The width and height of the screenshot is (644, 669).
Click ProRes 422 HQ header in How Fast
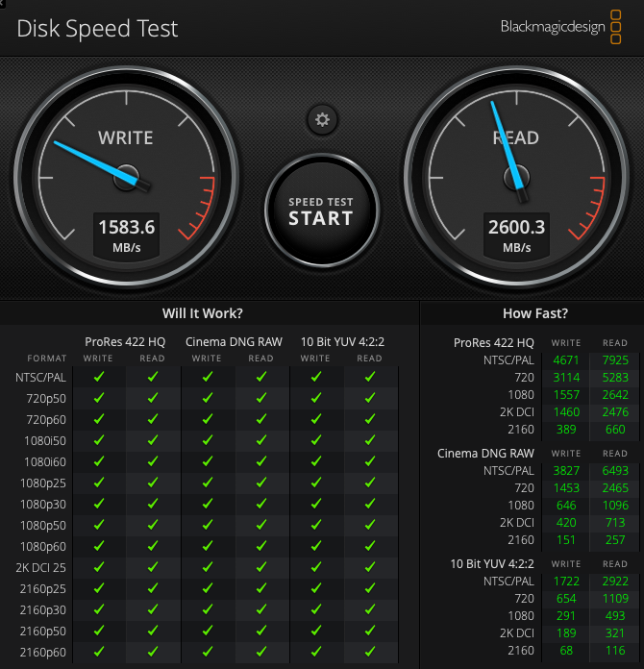pyautogui.click(x=494, y=342)
